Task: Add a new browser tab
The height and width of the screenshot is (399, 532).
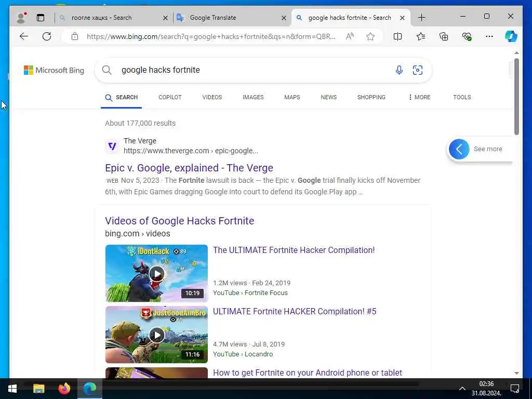Action: tap(421, 18)
